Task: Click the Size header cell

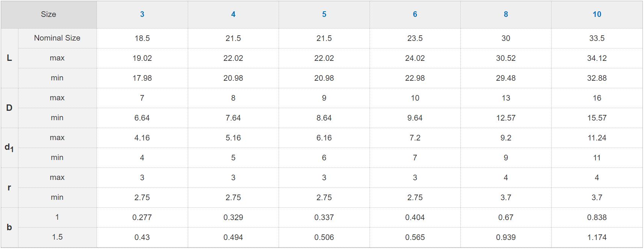Action: pos(48,14)
